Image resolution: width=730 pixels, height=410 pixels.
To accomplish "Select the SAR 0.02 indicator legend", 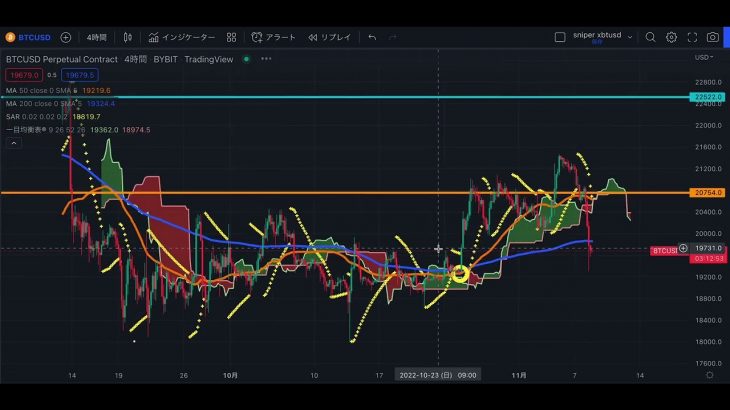I will pos(37,116).
